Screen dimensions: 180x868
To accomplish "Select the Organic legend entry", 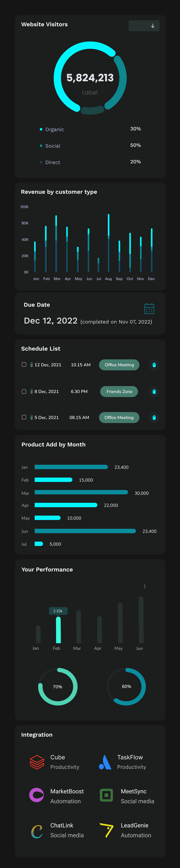I will click(x=54, y=129).
